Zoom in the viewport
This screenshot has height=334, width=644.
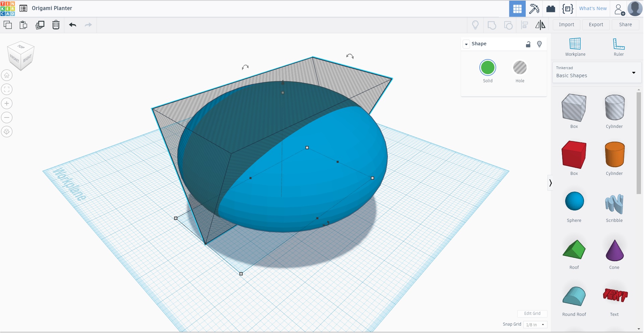7,103
